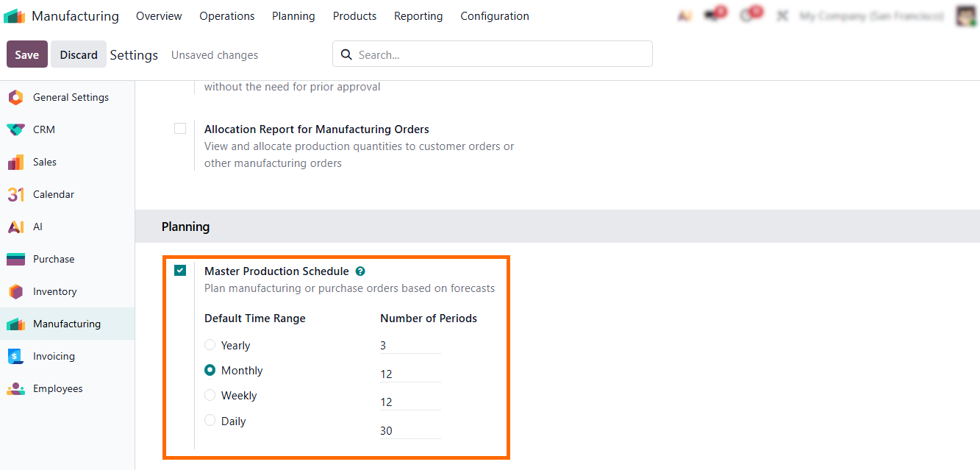Screen dimensions: 980x470
Task: Open the Master Production Schedule help tooltip
Action: [x=360, y=271]
